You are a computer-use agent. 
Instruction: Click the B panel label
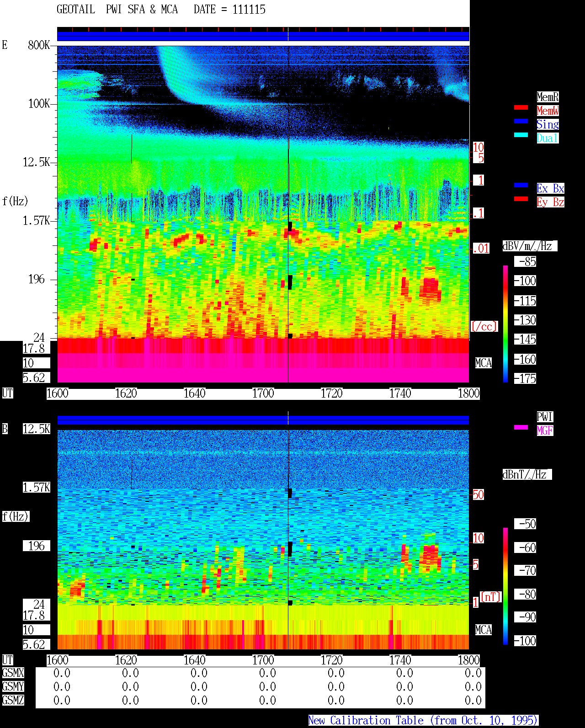point(5,429)
